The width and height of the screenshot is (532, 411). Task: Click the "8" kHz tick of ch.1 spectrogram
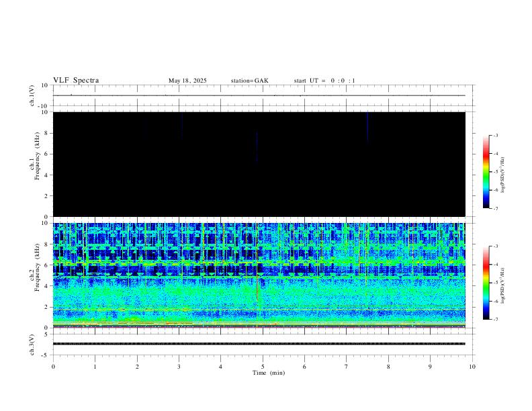point(46,133)
